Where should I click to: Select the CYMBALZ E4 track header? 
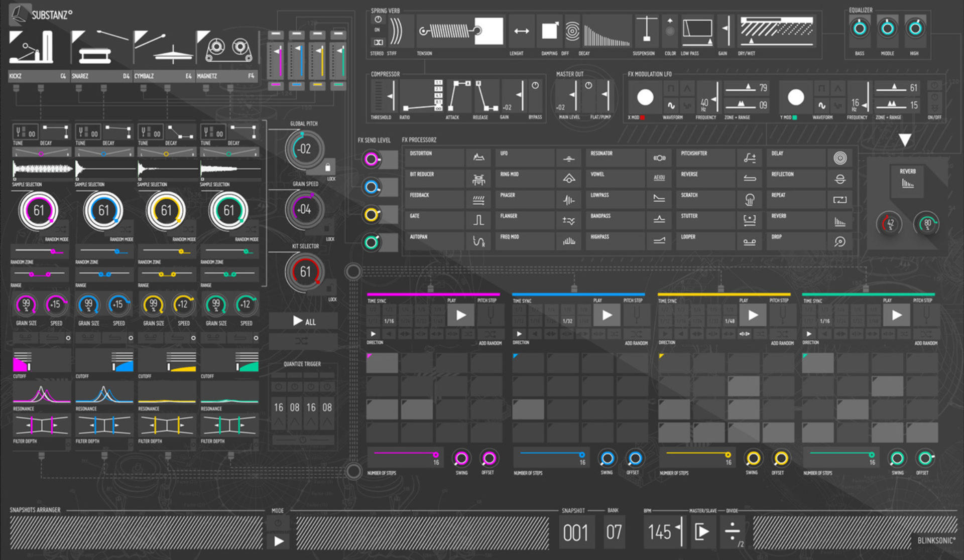[x=163, y=76]
